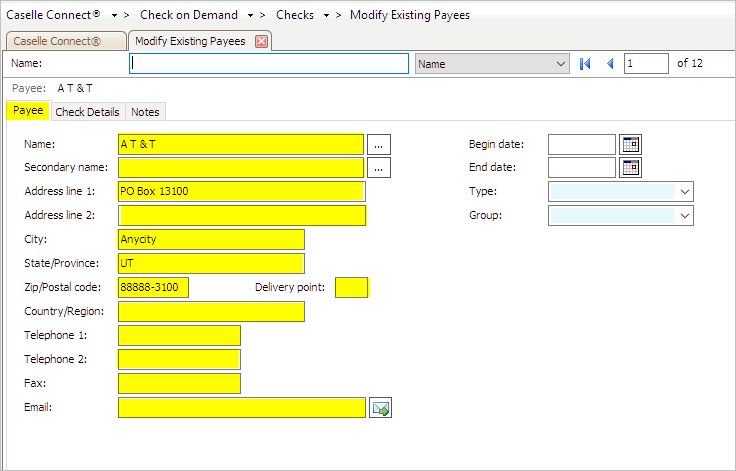Click the ellipsis button next to Name
This screenshot has width=736, height=471.
[378, 144]
